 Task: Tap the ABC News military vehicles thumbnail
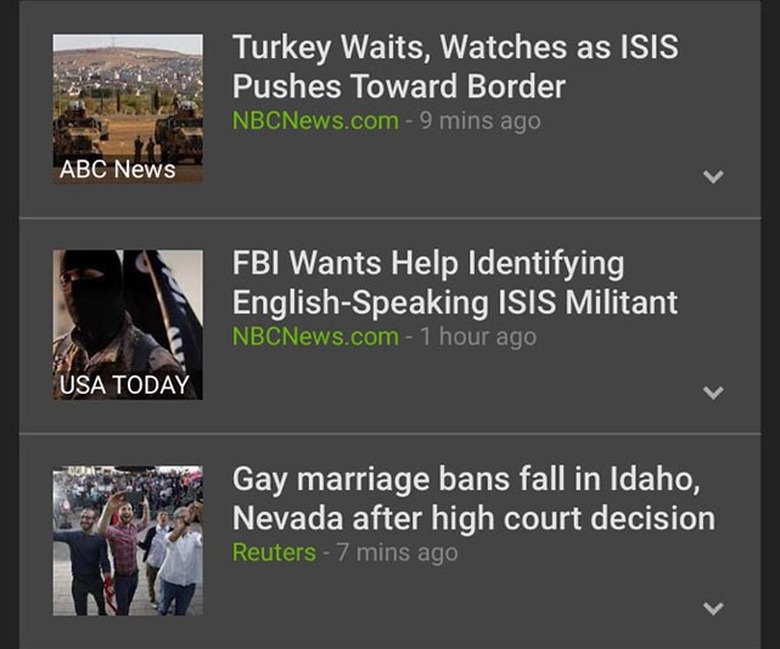tap(128, 109)
